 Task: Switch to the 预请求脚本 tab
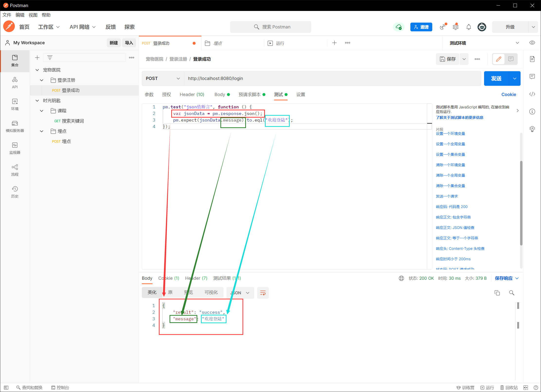[250, 95]
